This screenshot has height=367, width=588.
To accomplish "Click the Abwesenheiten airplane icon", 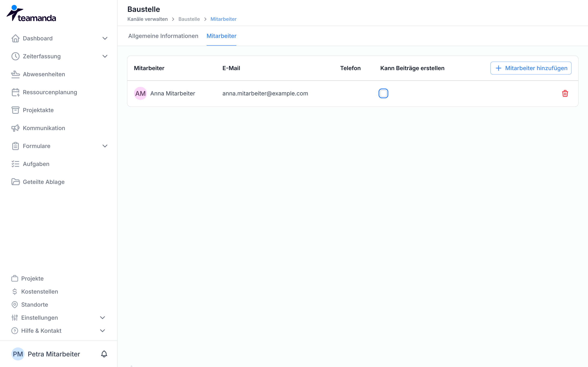I will click(15, 74).
